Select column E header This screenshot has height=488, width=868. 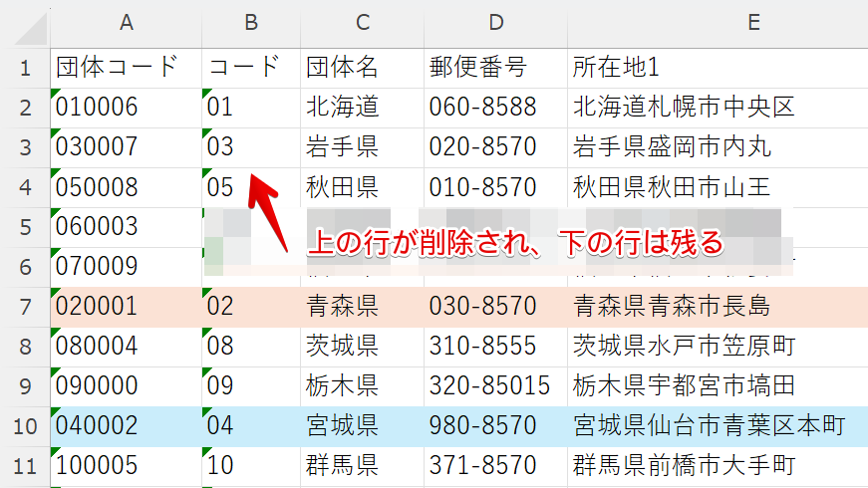718,24
